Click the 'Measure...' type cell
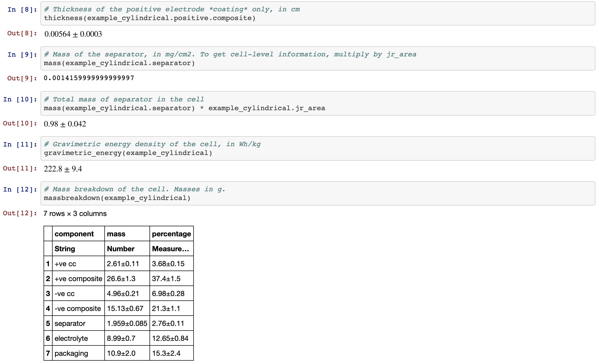The width and height of the screenshot is (599, 364). click(x=172, y=249)
